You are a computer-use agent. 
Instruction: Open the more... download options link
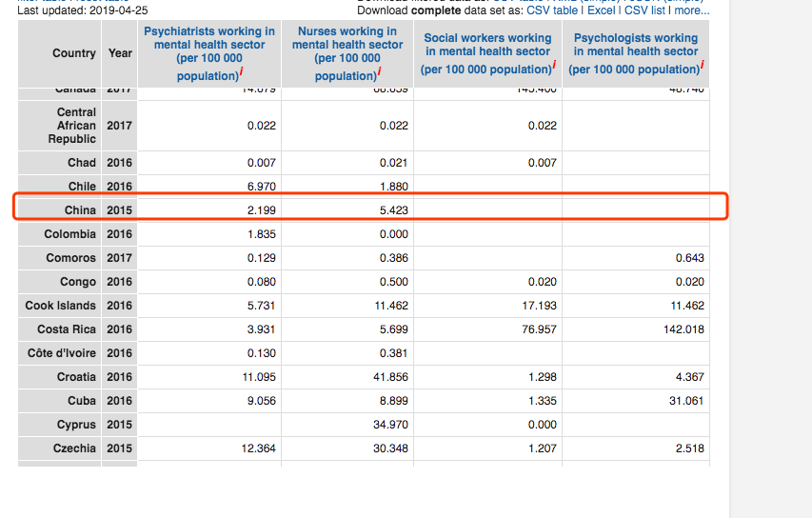pos(692,10)
